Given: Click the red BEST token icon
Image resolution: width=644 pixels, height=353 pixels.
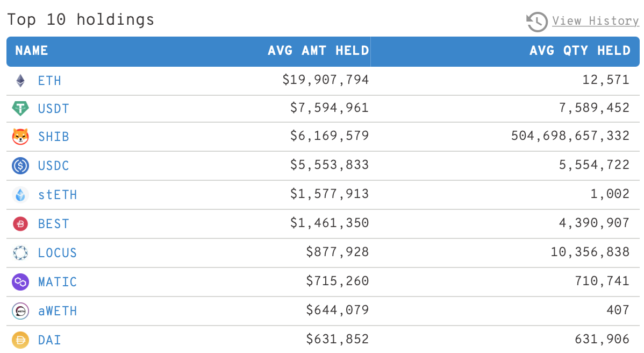Looking at the screenshot, I should (x=20, y=224).
